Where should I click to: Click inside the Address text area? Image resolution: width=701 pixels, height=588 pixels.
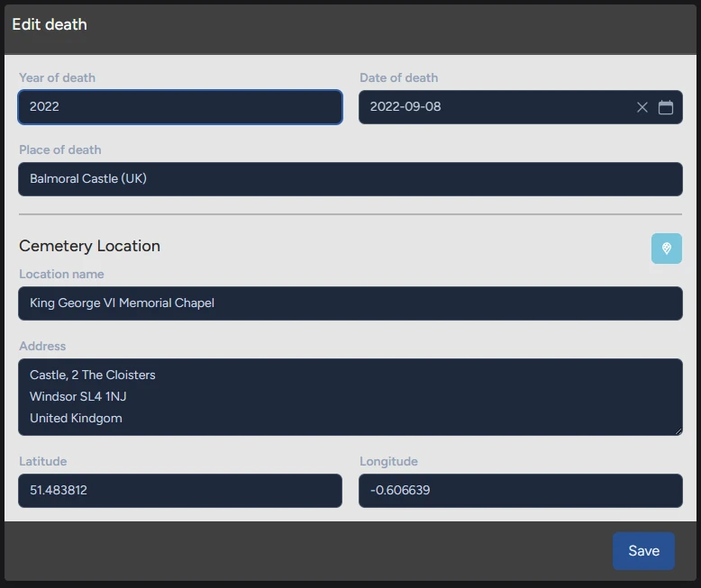(x=350, y=397)
